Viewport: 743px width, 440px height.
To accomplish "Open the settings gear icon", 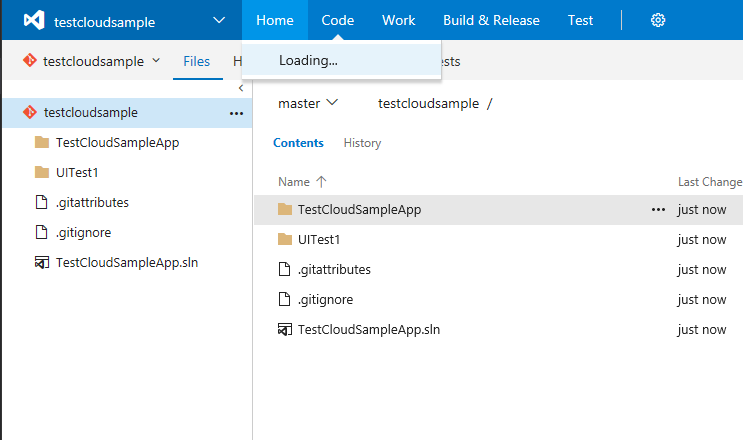I will (x=658, y=20).
